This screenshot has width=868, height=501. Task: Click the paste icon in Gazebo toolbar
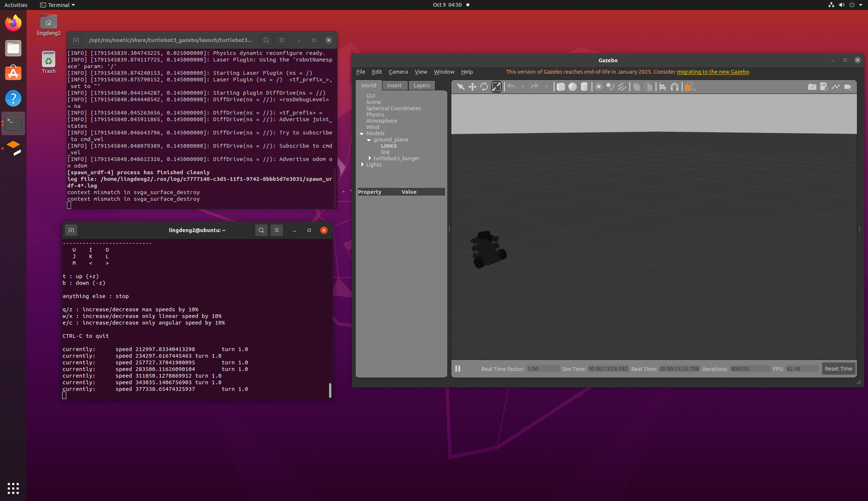point(648,87)
